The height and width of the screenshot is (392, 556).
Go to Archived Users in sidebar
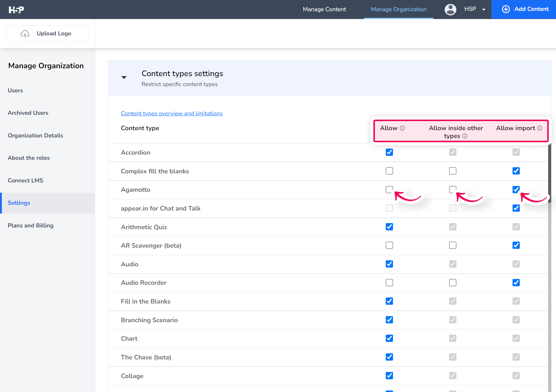[28, 113]
